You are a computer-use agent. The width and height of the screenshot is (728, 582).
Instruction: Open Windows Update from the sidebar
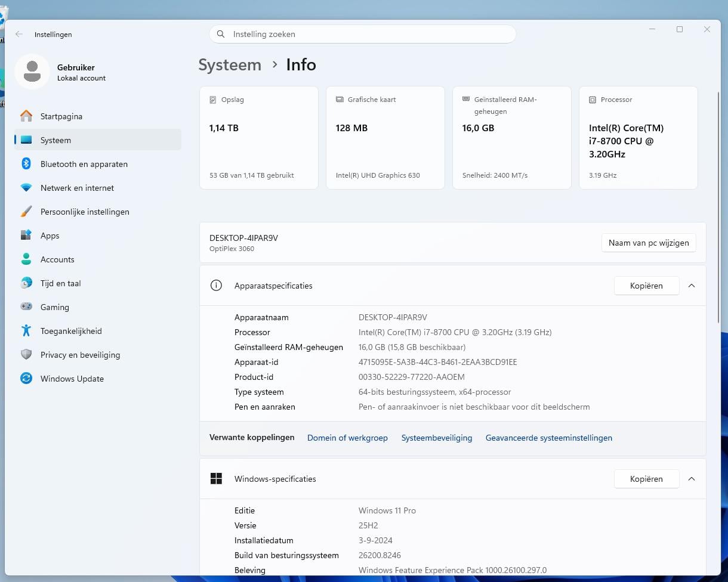coord(26,379)
